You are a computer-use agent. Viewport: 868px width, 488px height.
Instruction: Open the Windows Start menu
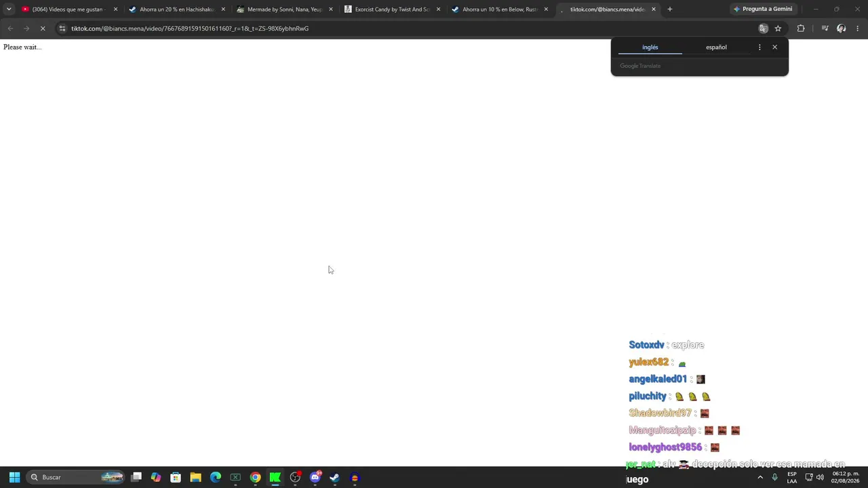(x=14, y=477)
